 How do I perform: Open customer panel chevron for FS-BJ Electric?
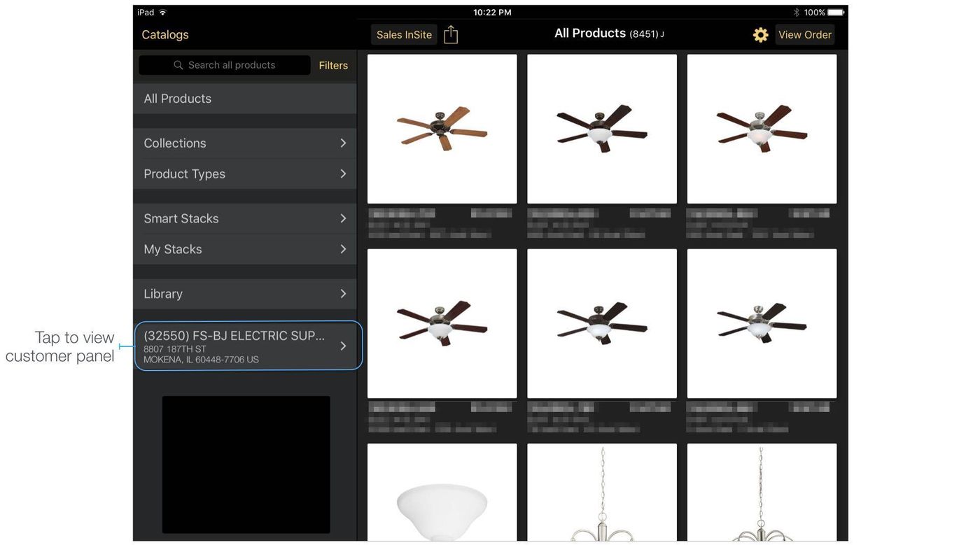(343, 346)
